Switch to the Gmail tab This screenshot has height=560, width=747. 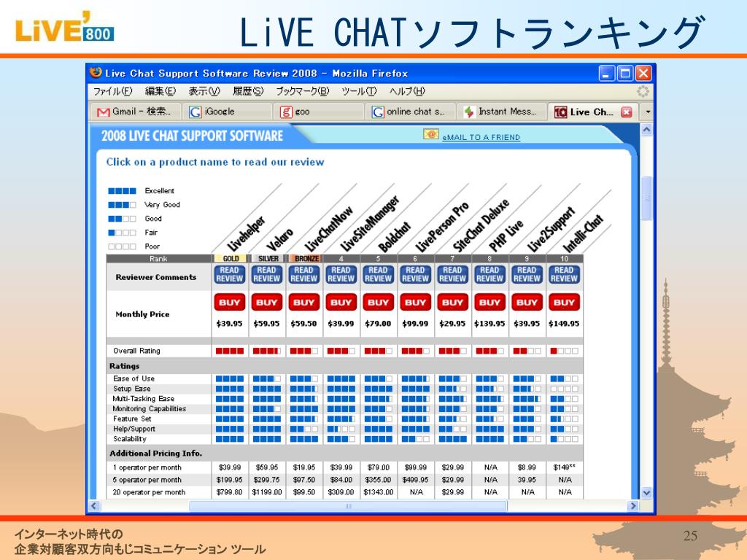[x=135, y=112]
